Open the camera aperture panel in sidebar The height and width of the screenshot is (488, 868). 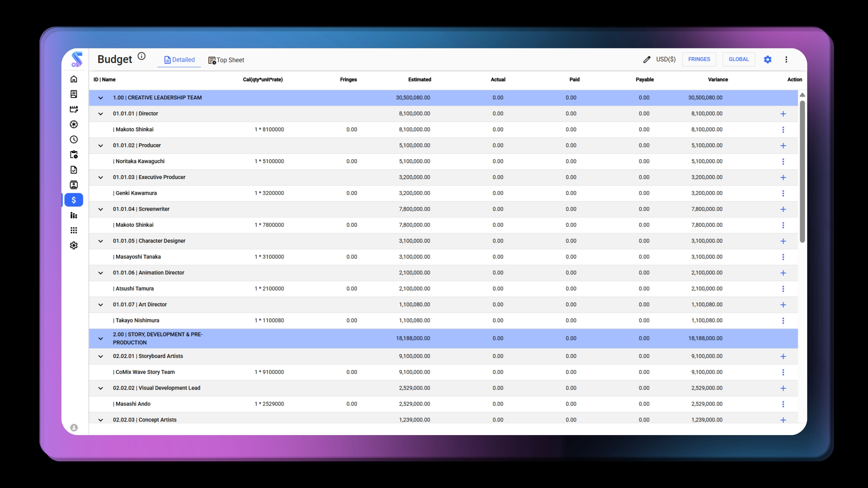click(74, 124)
